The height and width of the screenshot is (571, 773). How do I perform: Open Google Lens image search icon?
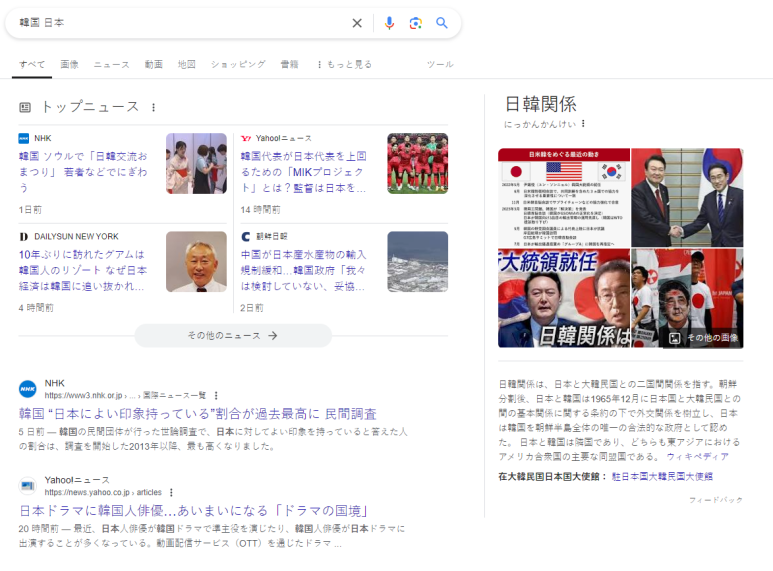[416, 23]
